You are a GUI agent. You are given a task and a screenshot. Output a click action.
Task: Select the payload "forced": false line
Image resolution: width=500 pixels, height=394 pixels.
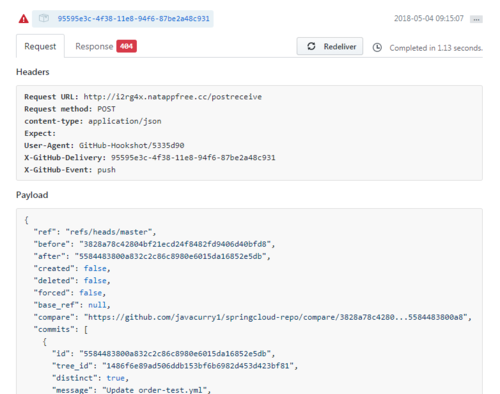[69, 293]
